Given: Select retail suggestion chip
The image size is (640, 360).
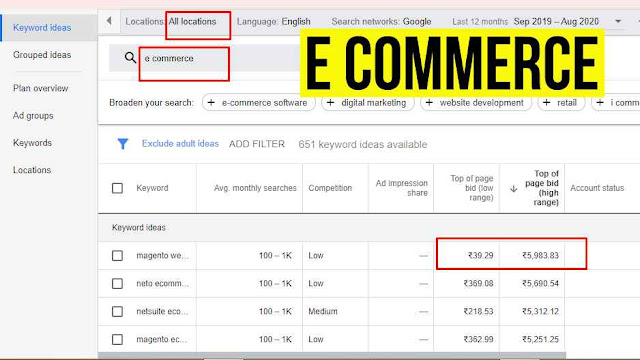Looking at the screenshot, I should [561, 102].
